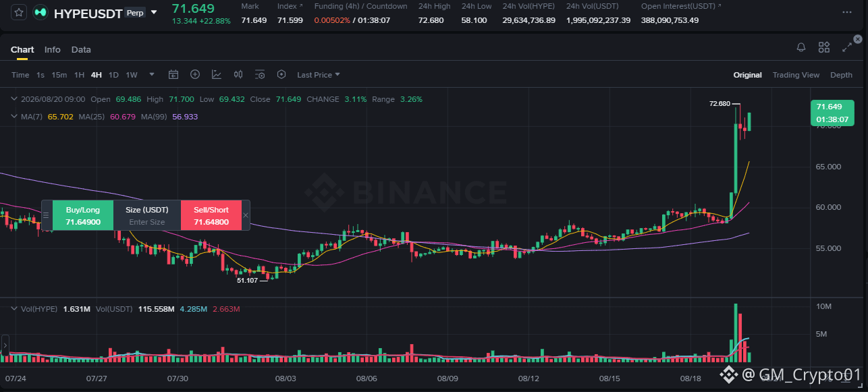The image size is (868, 392).
Task: Switch to the Depth chart view
Action: [841, 75]
